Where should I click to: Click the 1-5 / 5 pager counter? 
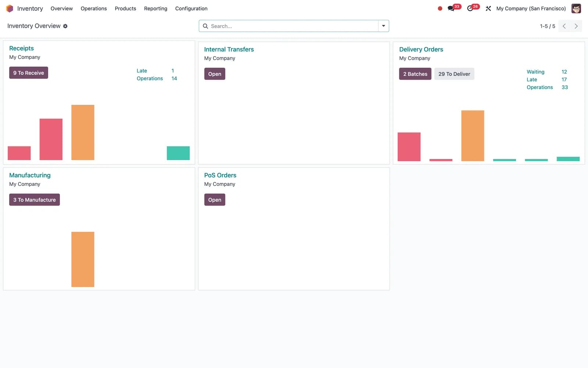click(x=548, y=26)
